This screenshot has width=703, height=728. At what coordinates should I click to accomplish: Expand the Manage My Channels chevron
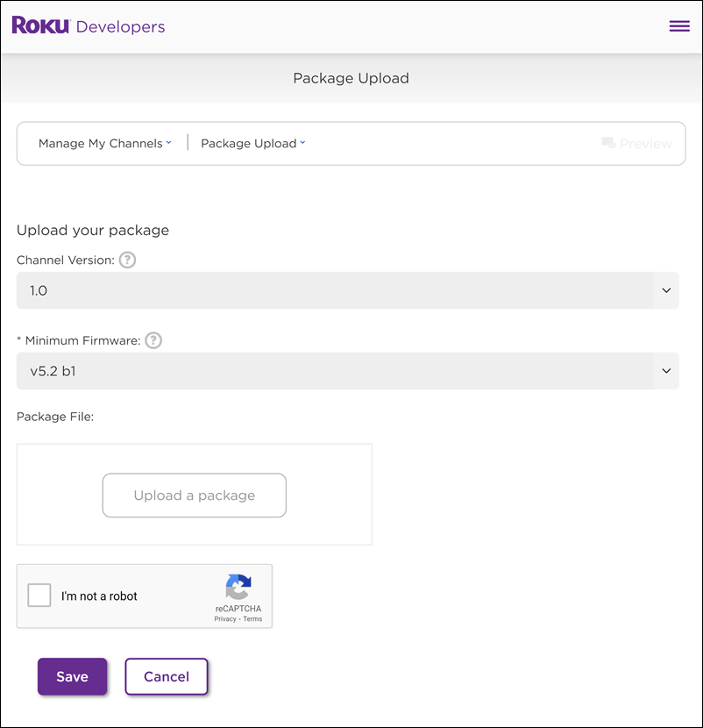tap(170, 143)
